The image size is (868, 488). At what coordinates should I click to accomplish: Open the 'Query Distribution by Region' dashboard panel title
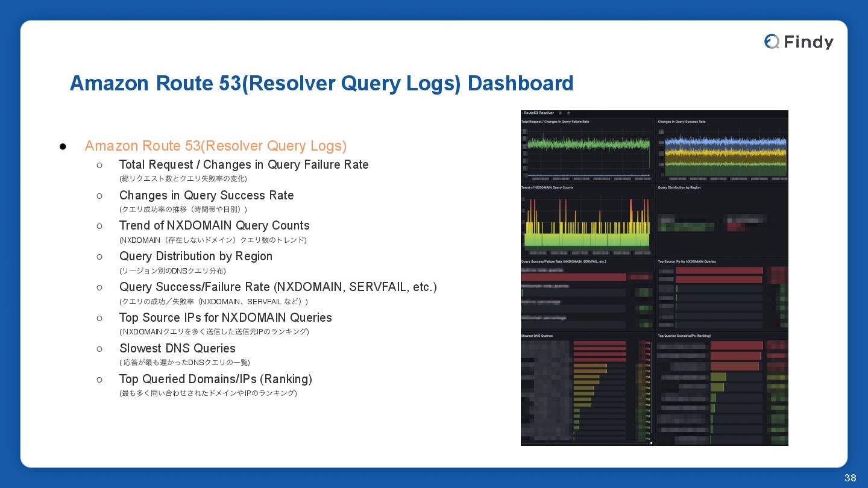click(x=679, y=187)
